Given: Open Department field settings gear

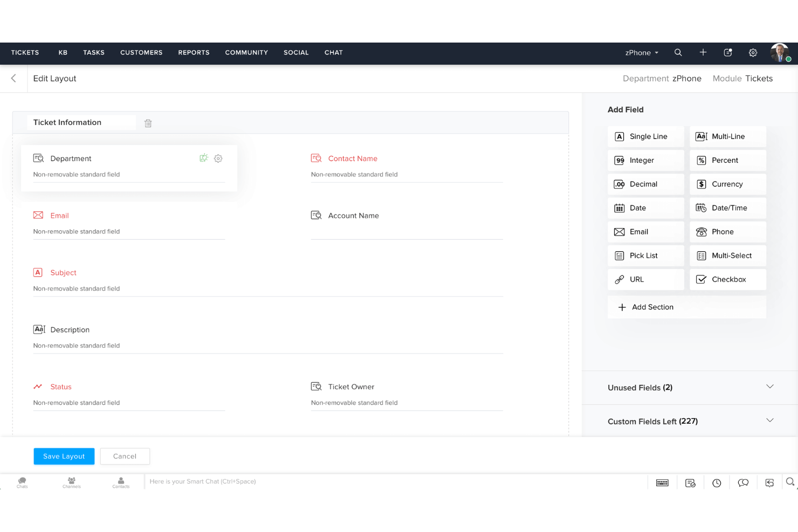Looking at the screenshot, I should coord(218,158).
